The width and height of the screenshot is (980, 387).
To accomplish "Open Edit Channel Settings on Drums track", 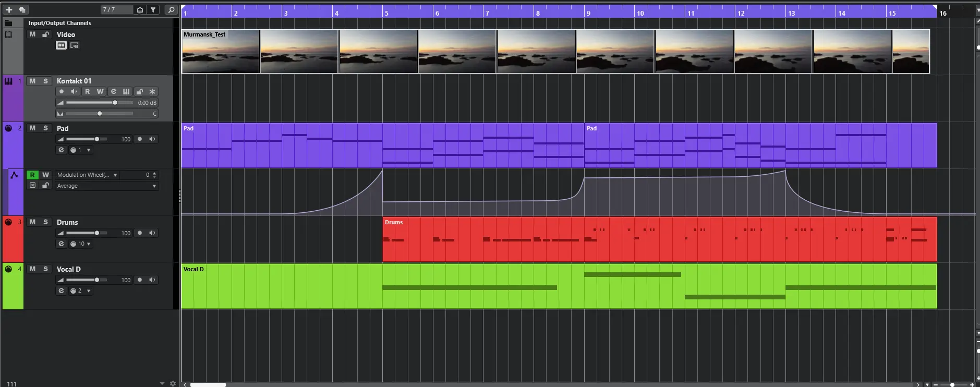I will tap(61, 244).
